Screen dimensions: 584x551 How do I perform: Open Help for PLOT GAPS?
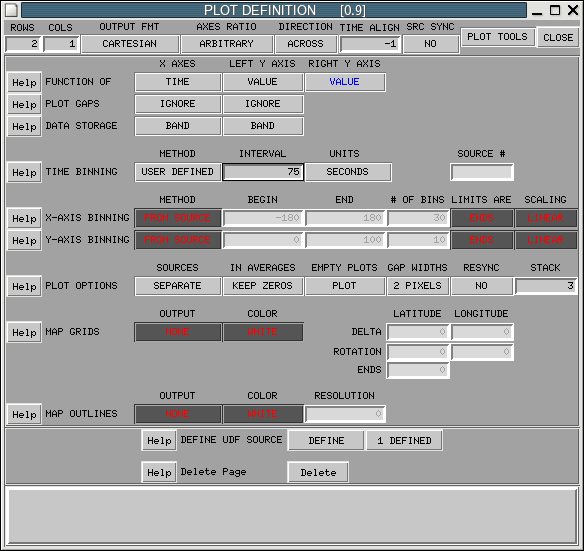coord(24,104)
